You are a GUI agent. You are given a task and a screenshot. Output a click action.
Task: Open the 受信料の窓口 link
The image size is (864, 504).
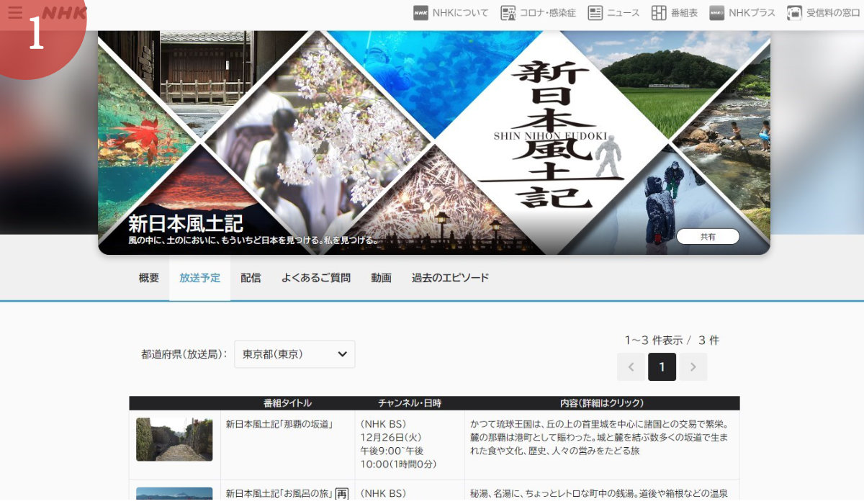click(x=834, y=13)
